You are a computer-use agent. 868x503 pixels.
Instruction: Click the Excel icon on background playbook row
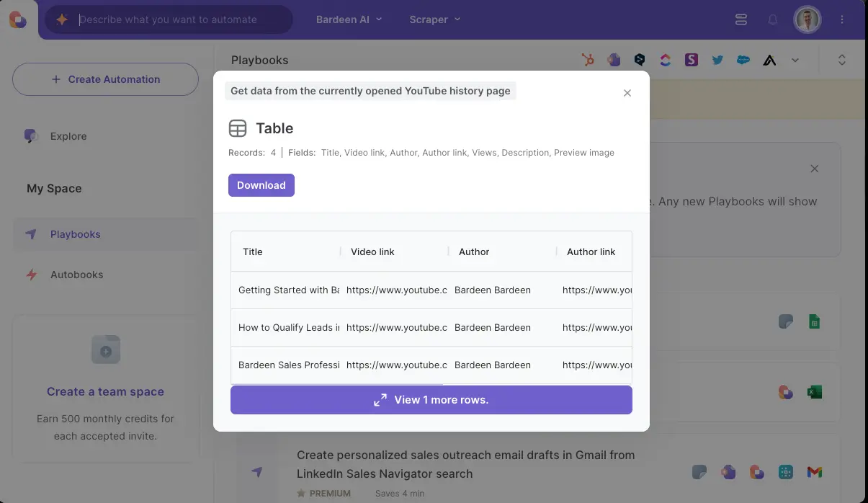(815, 393)
